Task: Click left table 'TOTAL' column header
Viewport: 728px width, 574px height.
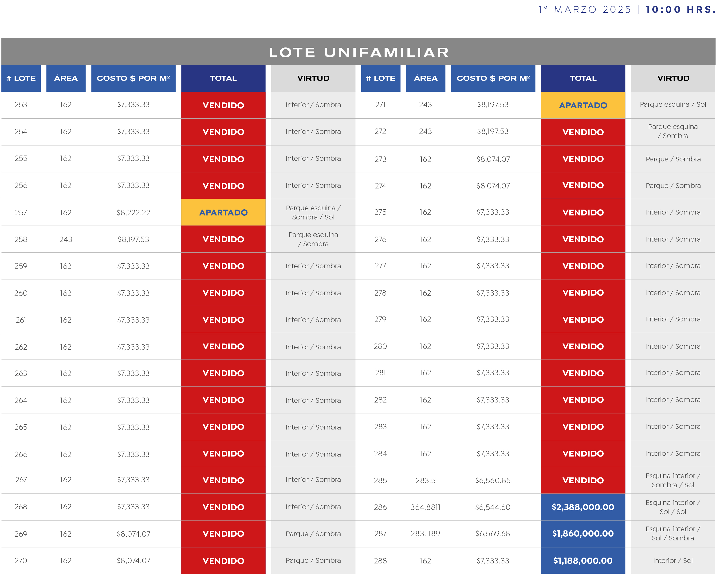Action: (223, 78)
